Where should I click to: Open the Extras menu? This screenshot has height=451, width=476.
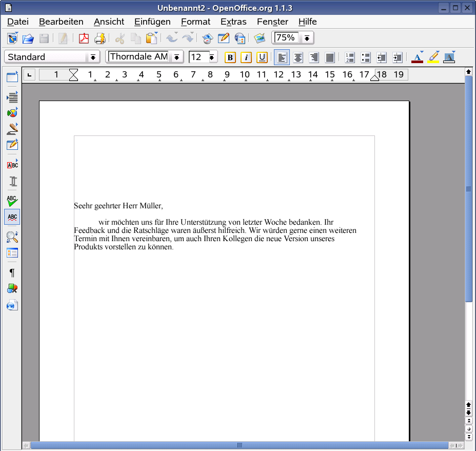point(233,22)
